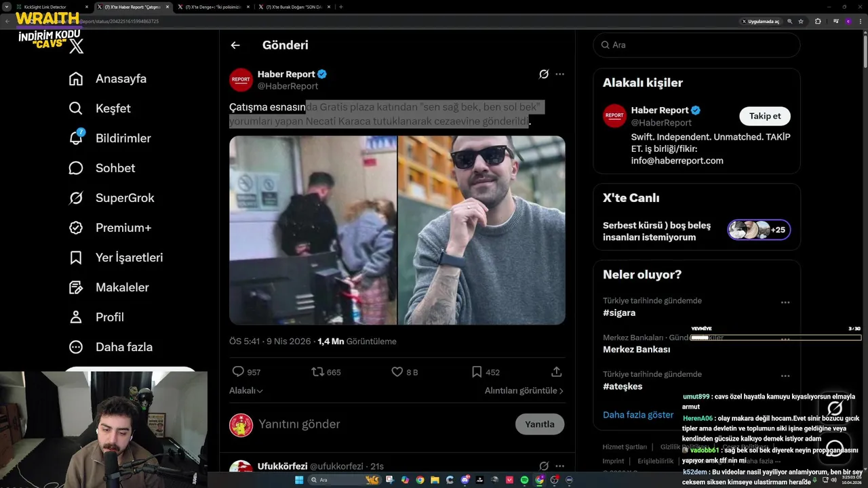Click Haber Report avatar on the post
Screen dimensions: 868x488
coord(241,79)
